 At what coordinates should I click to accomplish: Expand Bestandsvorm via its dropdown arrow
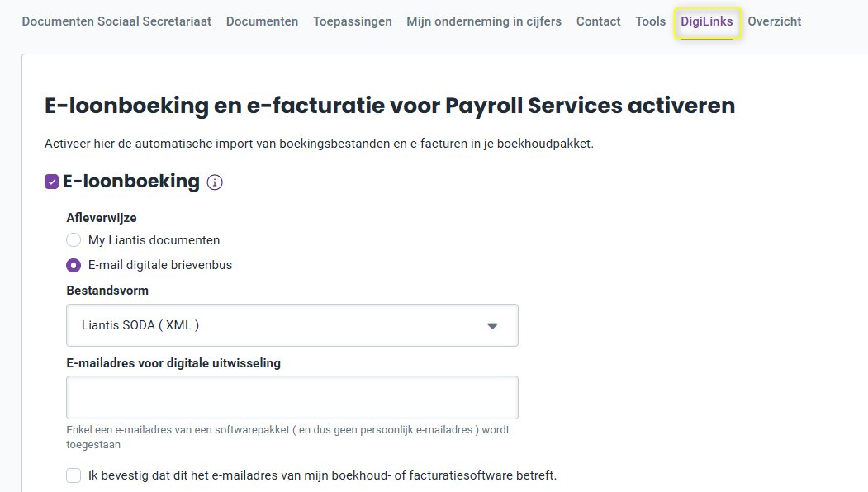tap(492, 325)
